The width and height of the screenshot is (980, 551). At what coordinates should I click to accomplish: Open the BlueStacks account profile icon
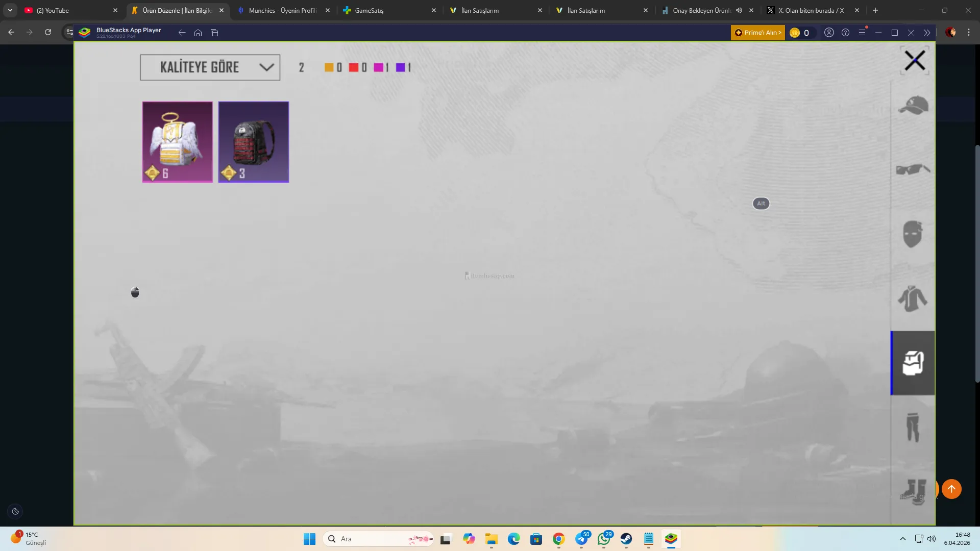[x=829, y=33]
